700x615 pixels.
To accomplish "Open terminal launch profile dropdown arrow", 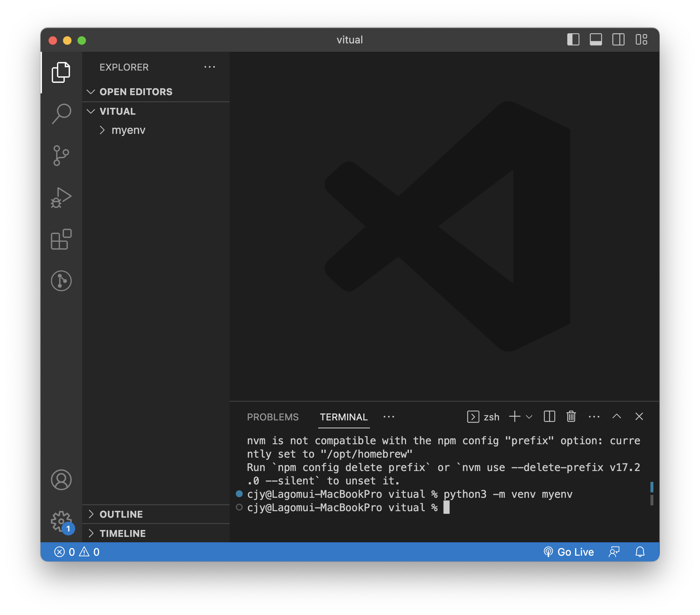I will click(529, 417).
